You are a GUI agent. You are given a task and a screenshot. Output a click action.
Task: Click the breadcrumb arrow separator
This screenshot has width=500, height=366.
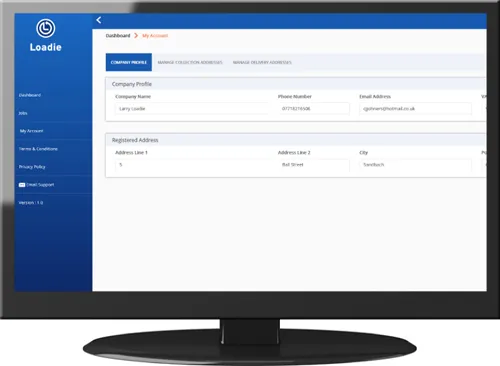point(136,35)
